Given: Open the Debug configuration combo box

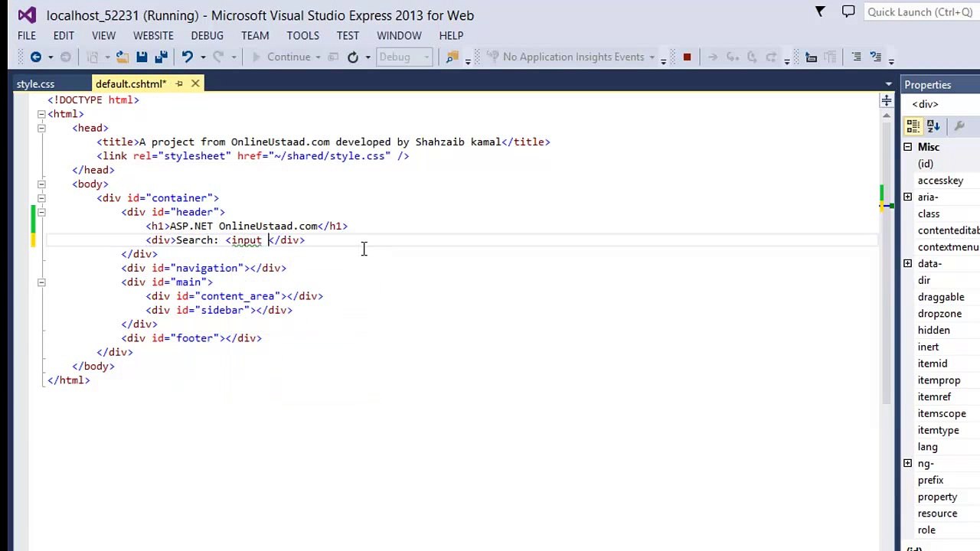Looking at the screenshot, I should coord(404,57).
